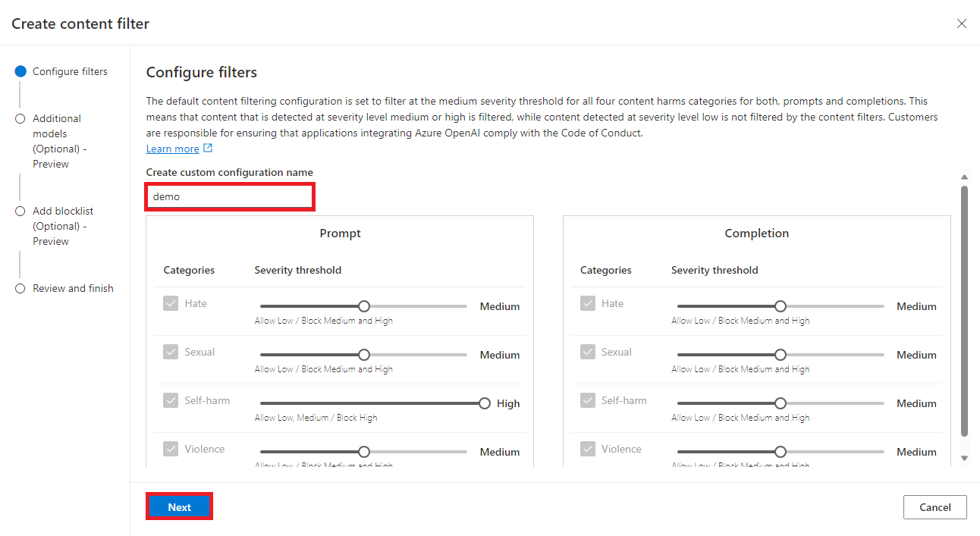Click the Completion panel heading
This screenshot has width=980, height=536.
point(757,234)
